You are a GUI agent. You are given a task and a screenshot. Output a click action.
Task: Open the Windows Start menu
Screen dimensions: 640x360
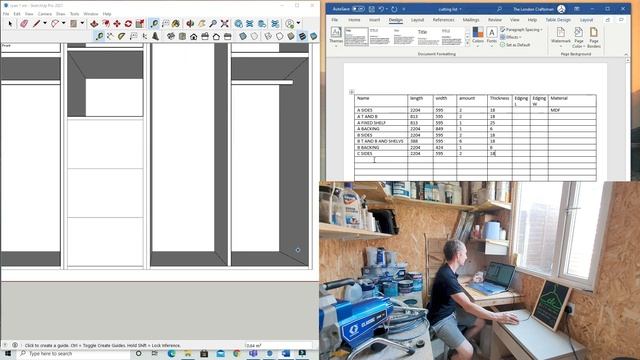pos(8,353)
